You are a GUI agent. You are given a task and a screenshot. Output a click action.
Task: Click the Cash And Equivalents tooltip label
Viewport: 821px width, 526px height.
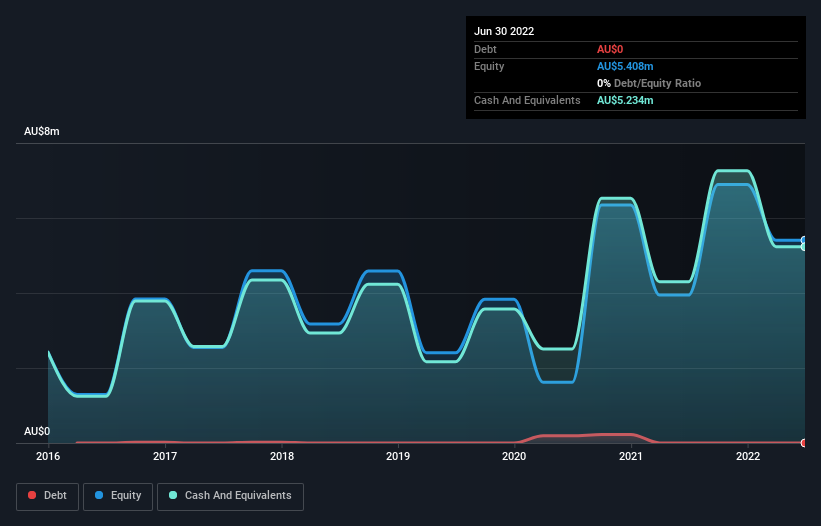(x=527, y=100)
